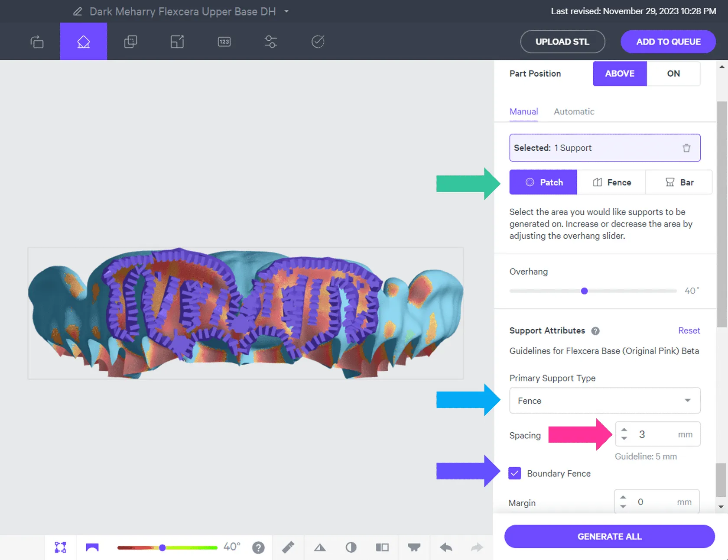Choose the Patch support mode
The image size is (728, 560).
click(543, 182)
